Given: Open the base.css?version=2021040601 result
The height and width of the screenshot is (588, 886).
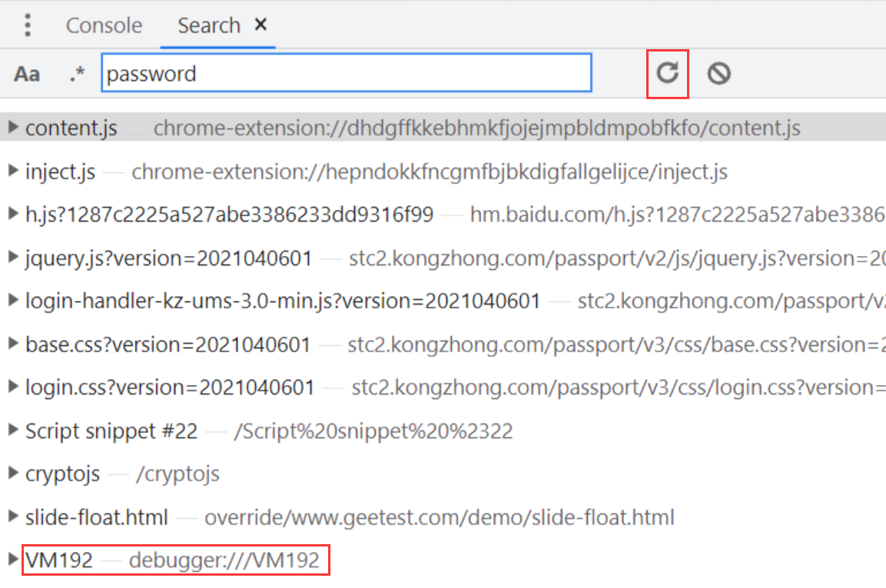Looking at the screenshot, I should (168, 344).
